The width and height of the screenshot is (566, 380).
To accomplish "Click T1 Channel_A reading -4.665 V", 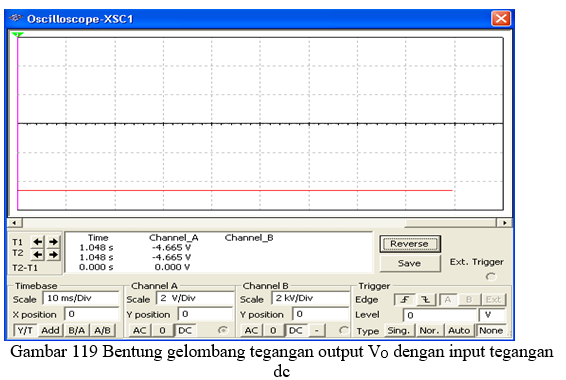I will [171, 248].
